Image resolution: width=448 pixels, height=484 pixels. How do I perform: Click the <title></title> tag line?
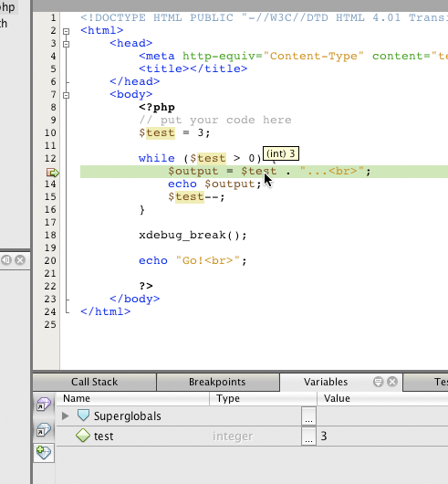(x=193, y=68)
